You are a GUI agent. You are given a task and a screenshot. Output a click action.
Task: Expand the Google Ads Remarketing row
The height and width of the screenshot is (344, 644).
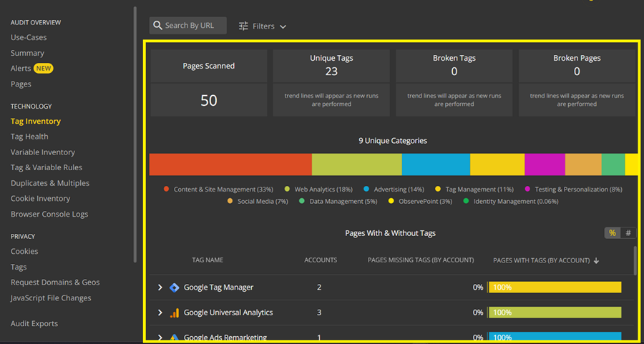pyautogui.click(x=160, y=337)
